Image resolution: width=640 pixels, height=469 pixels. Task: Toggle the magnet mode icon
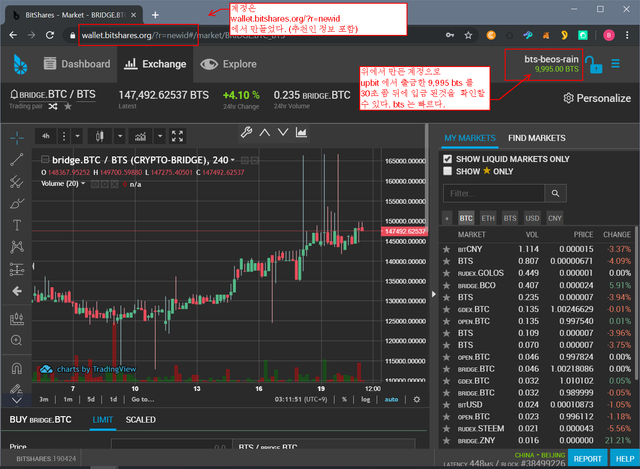(17, 369)
